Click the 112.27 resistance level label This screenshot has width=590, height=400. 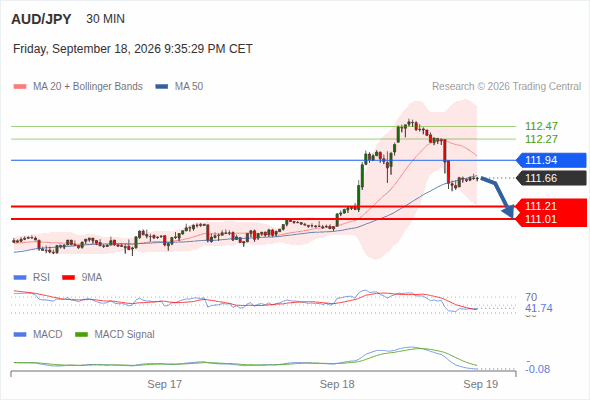tap(541, 139)
